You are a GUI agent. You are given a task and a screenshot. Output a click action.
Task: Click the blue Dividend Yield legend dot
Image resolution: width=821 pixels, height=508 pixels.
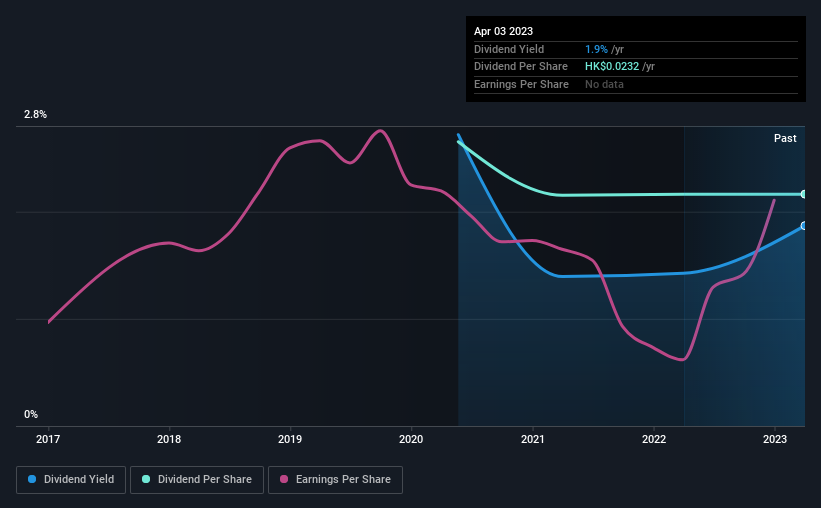tap(32, 479)
